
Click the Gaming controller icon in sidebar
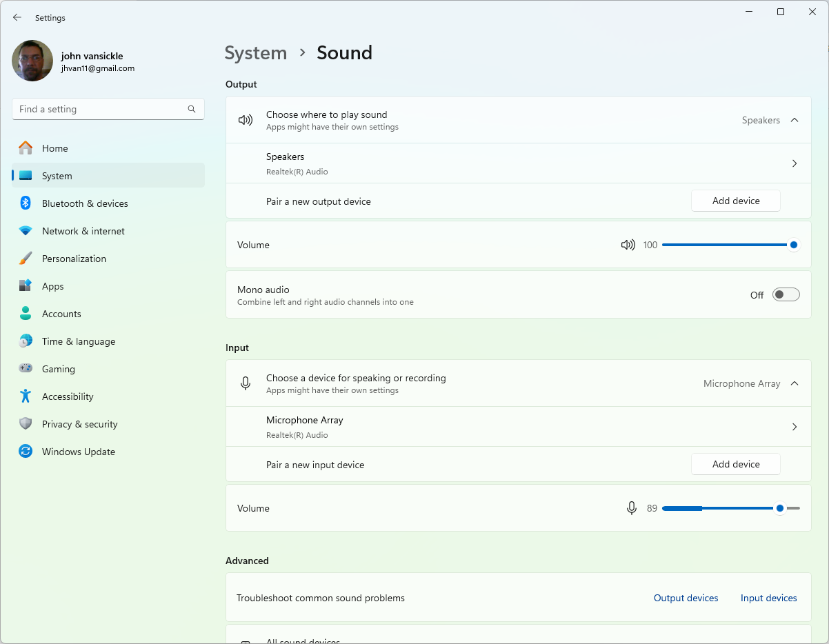[x=26, y=368]
